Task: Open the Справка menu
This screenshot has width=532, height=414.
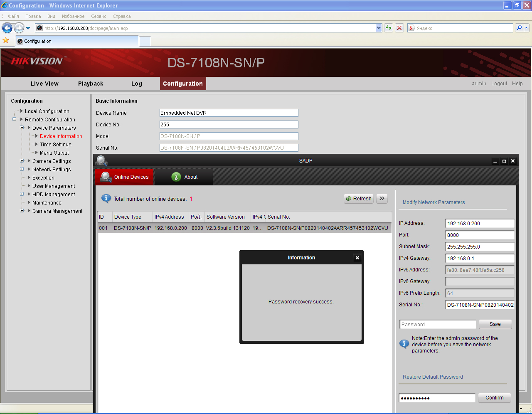Action: [121, 16]
